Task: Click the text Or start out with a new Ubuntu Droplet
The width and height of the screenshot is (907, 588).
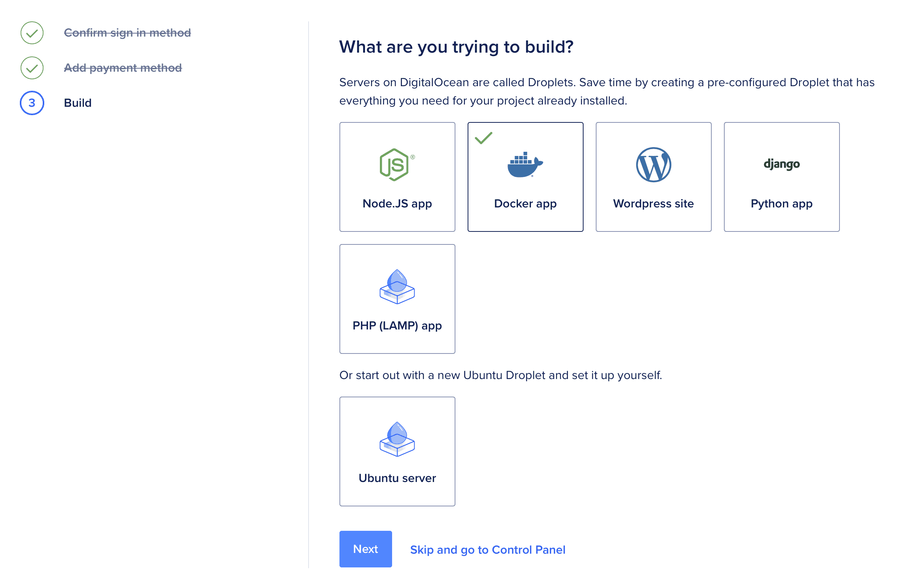Action: [501, 375]
